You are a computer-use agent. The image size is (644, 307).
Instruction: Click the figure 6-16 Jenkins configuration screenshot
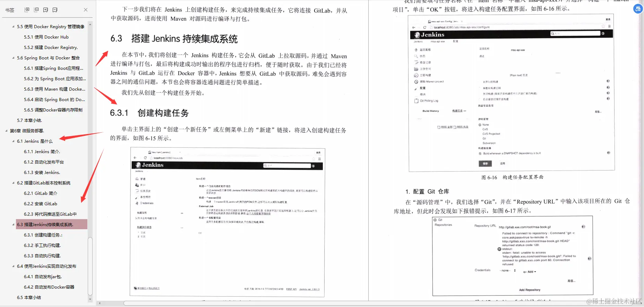(512, 93)
